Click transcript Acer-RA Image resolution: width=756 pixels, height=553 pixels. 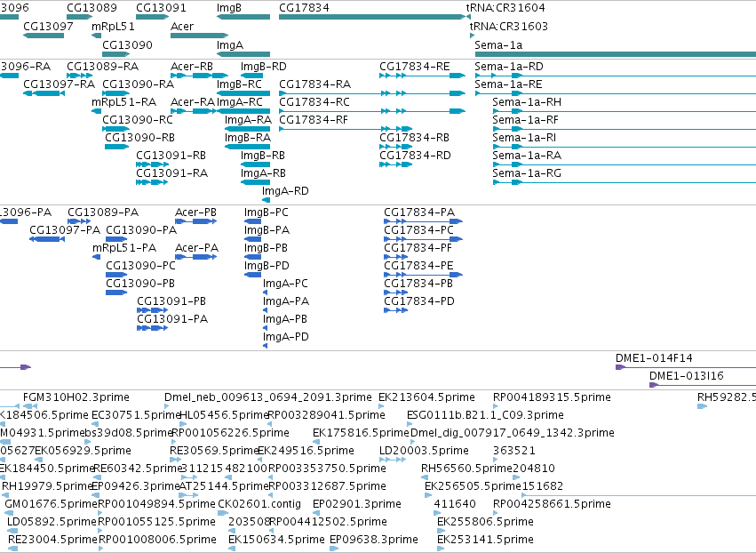193,102
